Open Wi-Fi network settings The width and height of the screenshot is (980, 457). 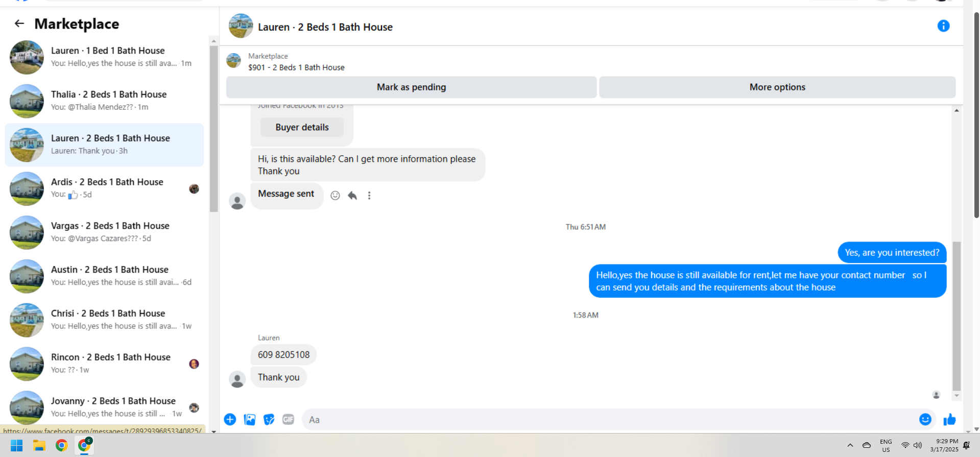905,445
